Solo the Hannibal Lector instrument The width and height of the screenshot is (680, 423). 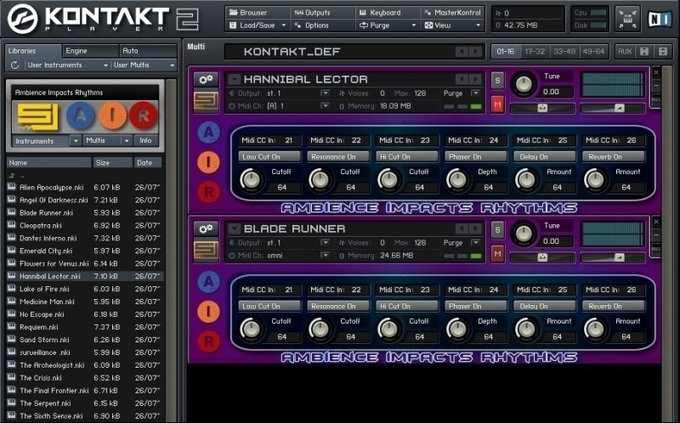coord(498,80)
